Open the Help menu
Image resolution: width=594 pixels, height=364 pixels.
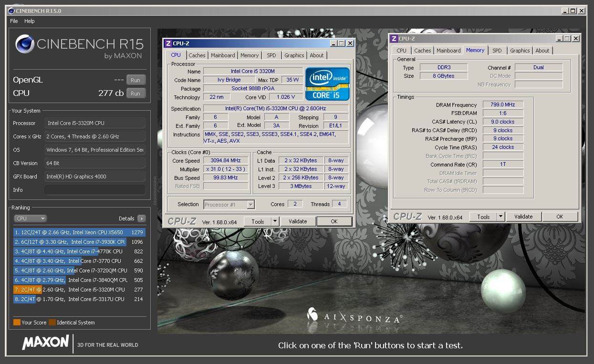pos(30,21)
